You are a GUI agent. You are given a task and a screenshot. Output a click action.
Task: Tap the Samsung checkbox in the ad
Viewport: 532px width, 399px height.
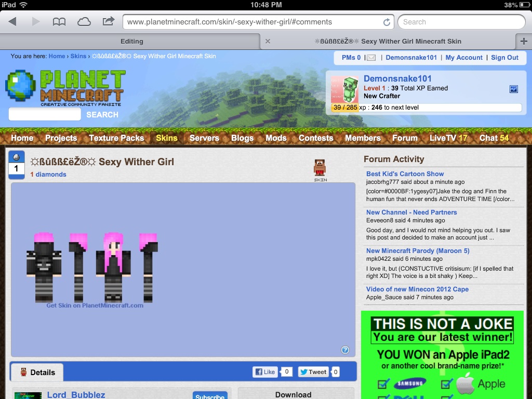(x=383, y=384)
